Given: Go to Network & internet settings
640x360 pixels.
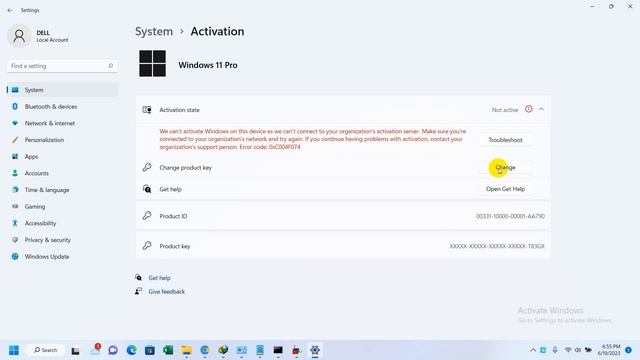Looking at the screenshot, I should pos(62,123).
